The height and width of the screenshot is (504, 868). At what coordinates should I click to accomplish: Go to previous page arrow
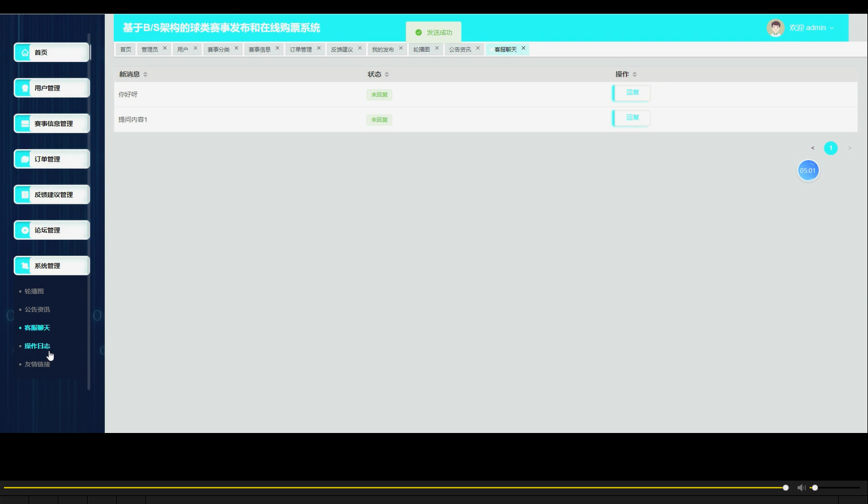tap(812, 148)
